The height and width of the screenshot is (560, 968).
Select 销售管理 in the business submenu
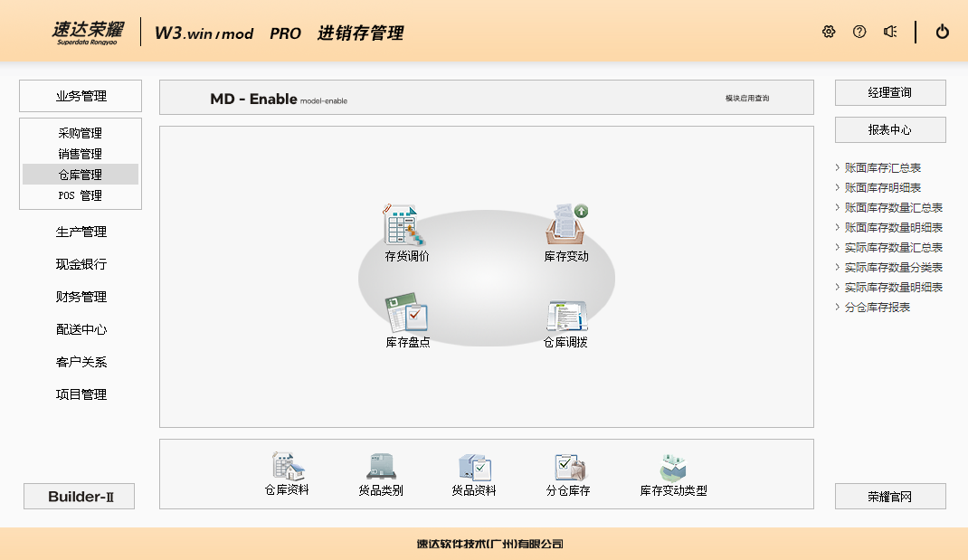(81, 154)
